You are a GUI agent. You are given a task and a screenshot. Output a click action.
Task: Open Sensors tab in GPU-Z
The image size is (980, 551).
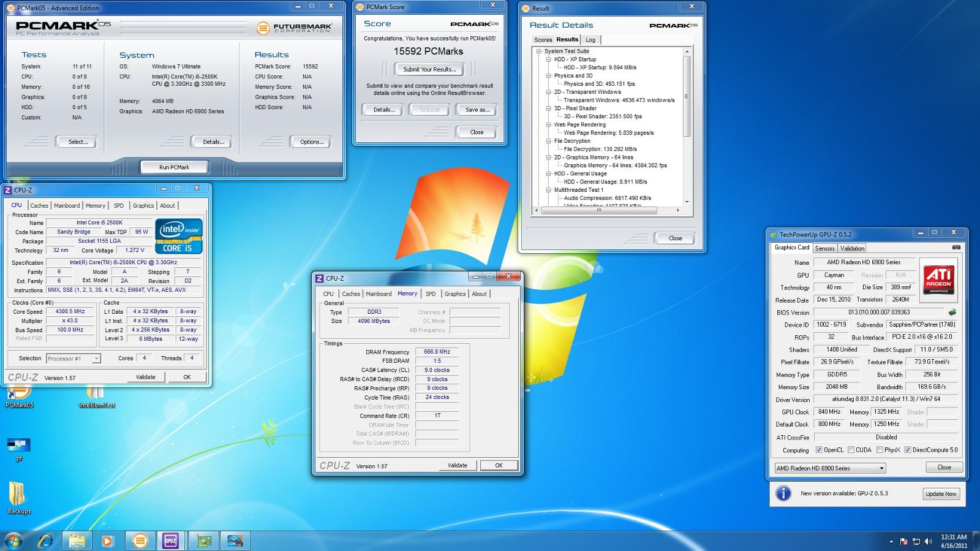824,248
